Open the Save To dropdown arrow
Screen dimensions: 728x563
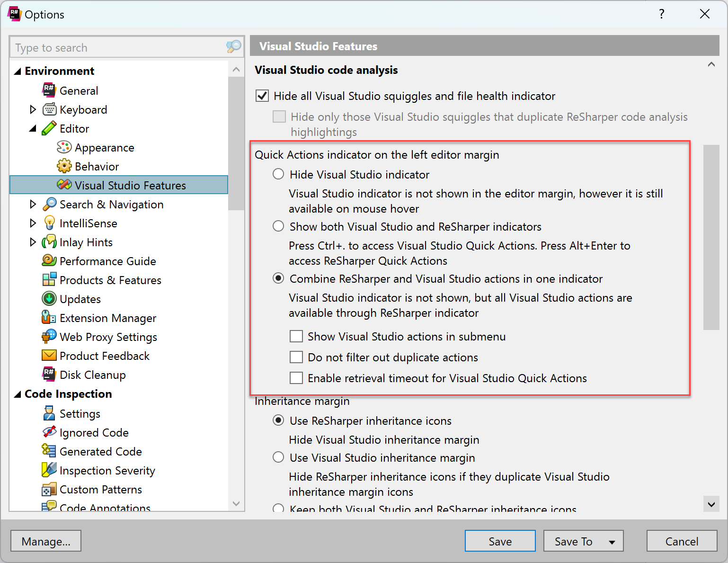[612, 542]
